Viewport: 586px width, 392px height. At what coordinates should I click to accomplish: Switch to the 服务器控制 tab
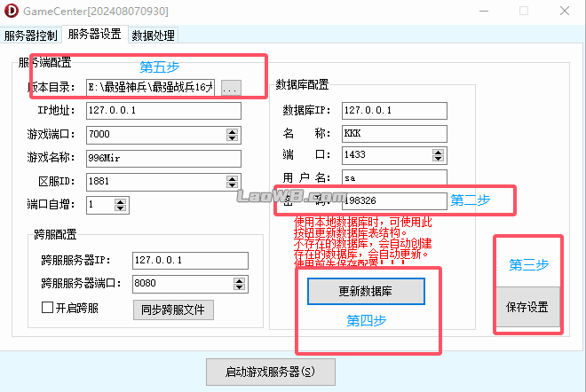tap(30, 35)
